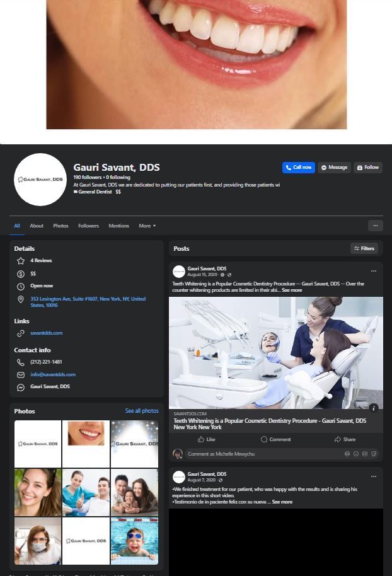Click the General Dentist category label
Viewport: 392px width, 576px height.
pos(95,192)
